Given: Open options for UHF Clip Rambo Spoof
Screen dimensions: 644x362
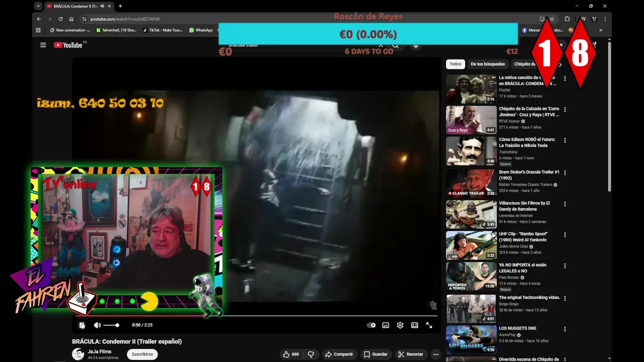Looking at the screenshot, I should click(x=565, y=235).
